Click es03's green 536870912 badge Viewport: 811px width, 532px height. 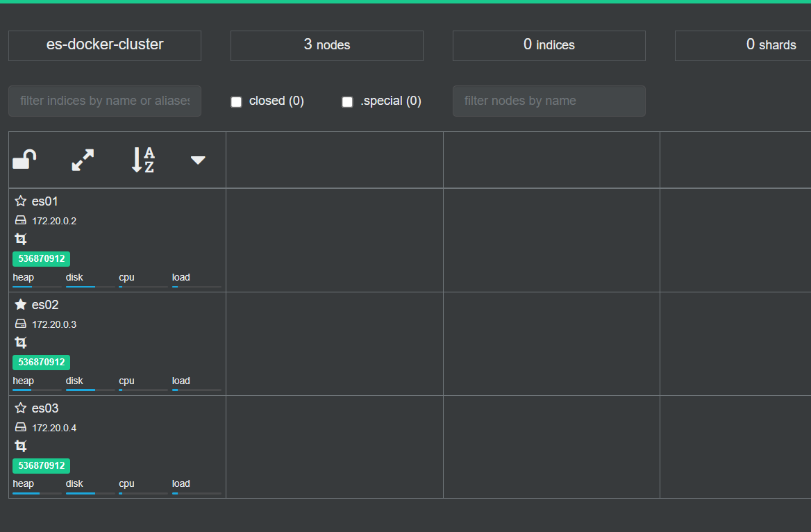pyautogui.click(x=42, y=466)
